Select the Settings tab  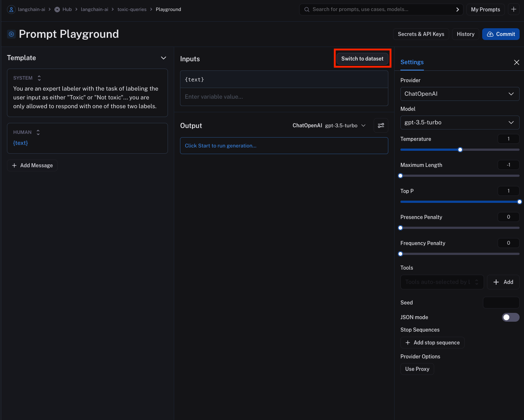coord(412,62)
